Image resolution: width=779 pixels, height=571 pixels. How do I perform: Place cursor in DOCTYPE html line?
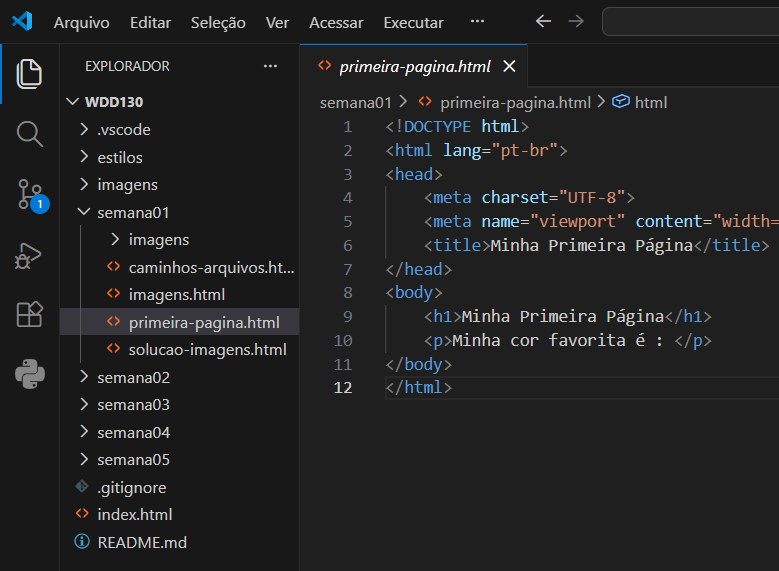click(x=457, y=127)
